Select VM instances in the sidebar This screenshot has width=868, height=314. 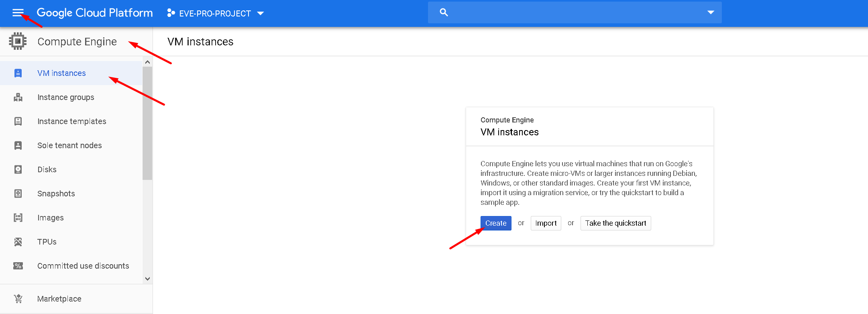point(61,73)
